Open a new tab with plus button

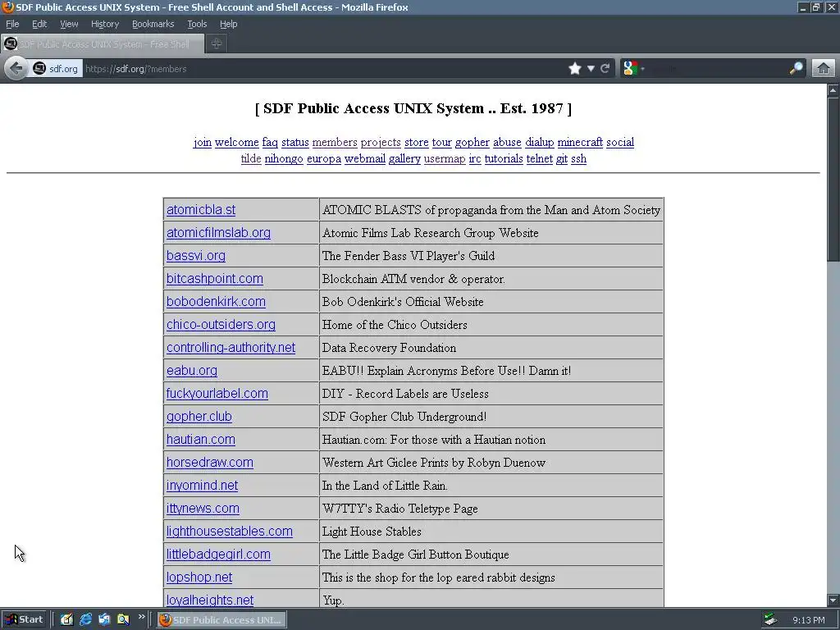(216, 44)
